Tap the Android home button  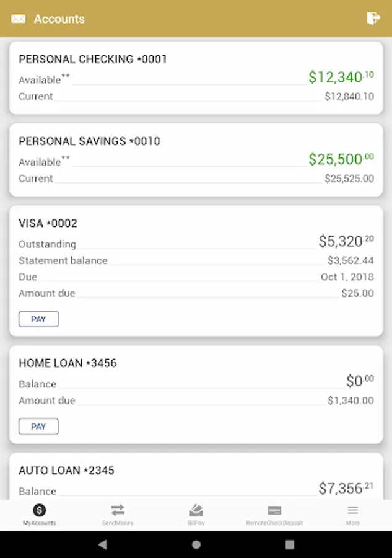coord(196,544)
